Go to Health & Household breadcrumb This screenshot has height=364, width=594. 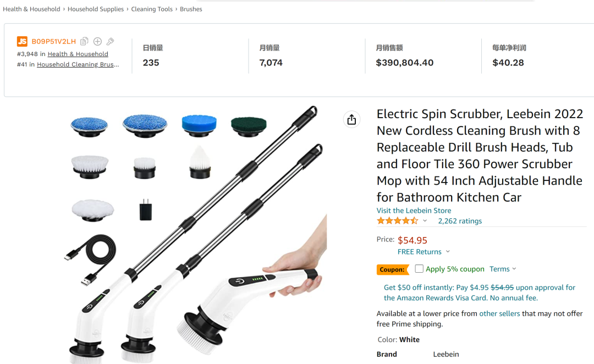pyautogui.click(x=31, y=9)
